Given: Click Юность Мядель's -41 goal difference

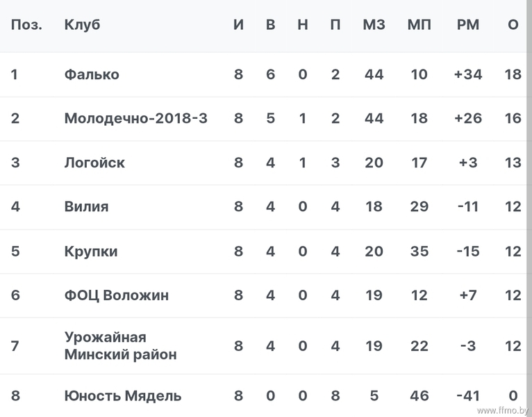Looking at the screenshot, I should click(x=468, y=395).
